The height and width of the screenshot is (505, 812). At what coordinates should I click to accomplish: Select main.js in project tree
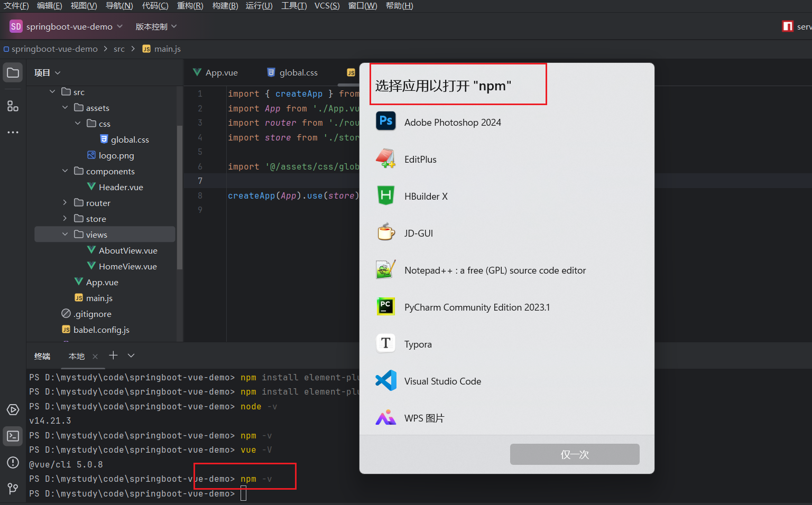coord(99,298)
